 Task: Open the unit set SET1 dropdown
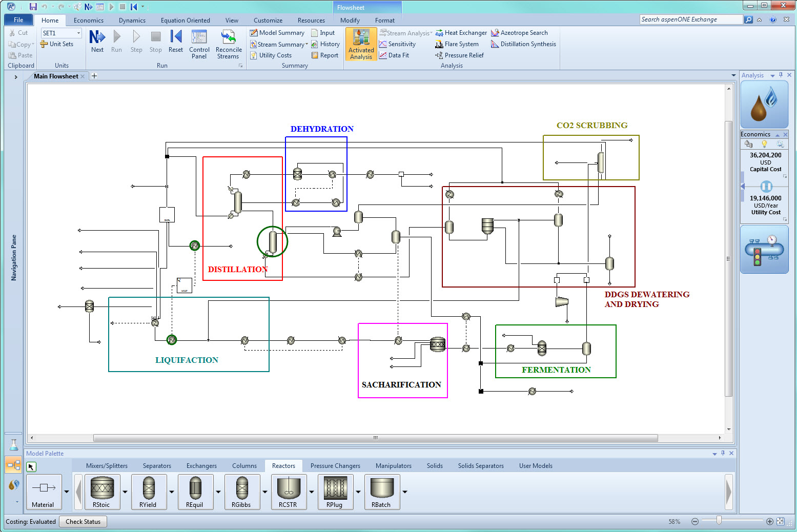[78, 33]
